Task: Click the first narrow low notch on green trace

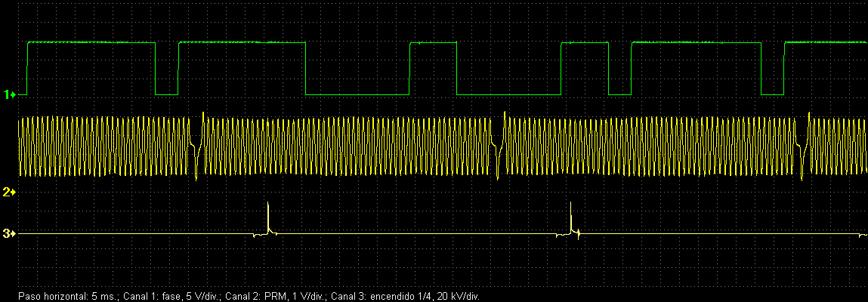Action: [167, 94]
